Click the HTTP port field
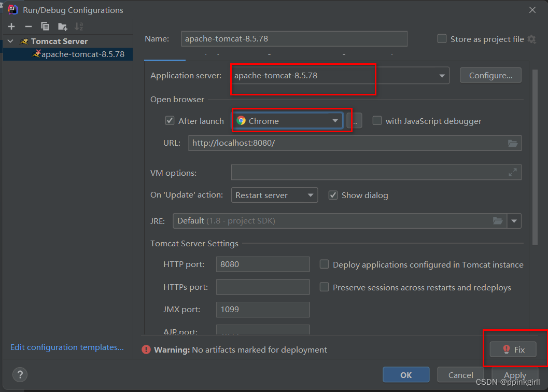 pos(263,264)
